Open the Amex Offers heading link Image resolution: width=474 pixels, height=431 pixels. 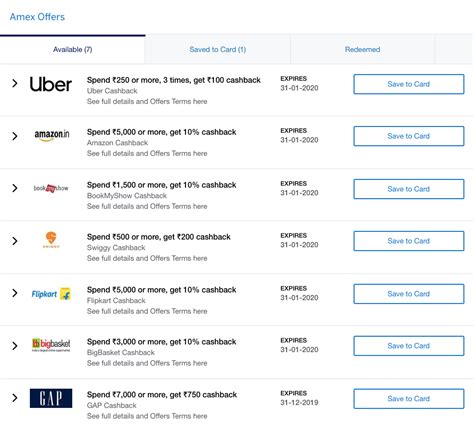[x=37, y=17]
